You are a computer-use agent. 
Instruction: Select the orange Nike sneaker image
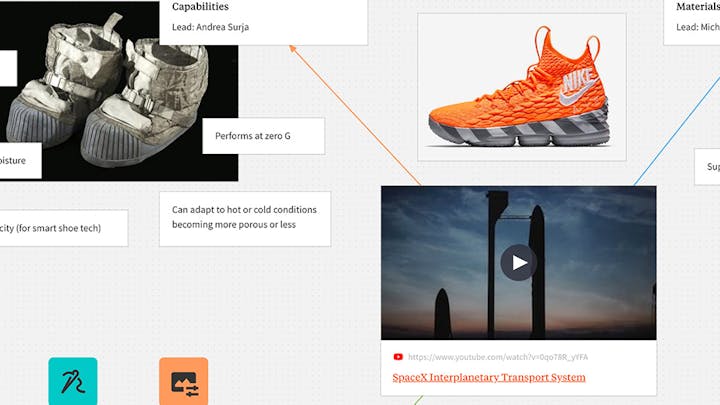(522, 87)
